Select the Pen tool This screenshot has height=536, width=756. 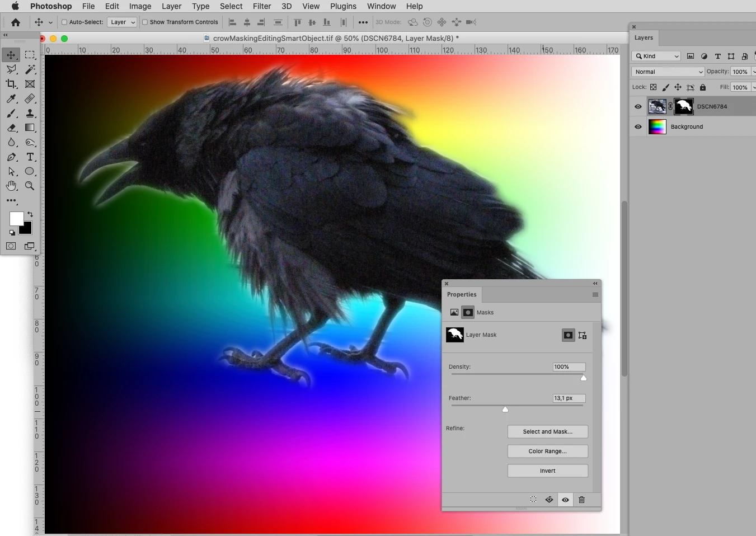tap(11, 157)
